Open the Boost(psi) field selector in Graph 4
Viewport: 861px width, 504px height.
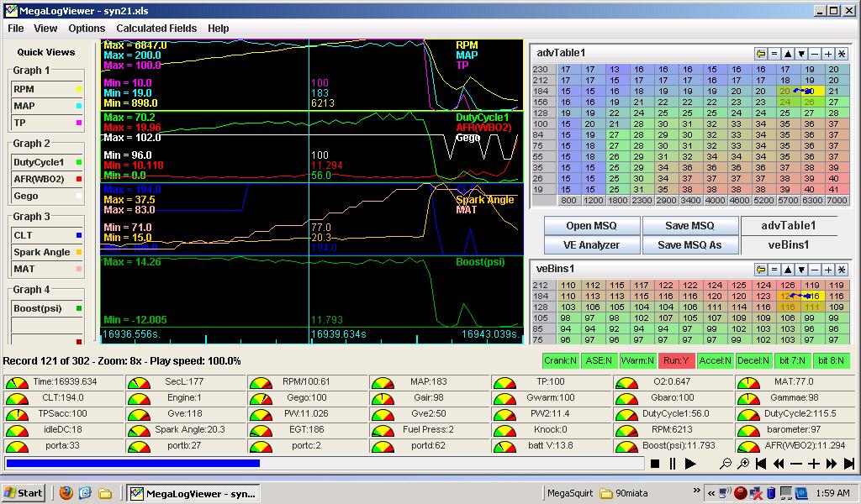tap(47, 308)
